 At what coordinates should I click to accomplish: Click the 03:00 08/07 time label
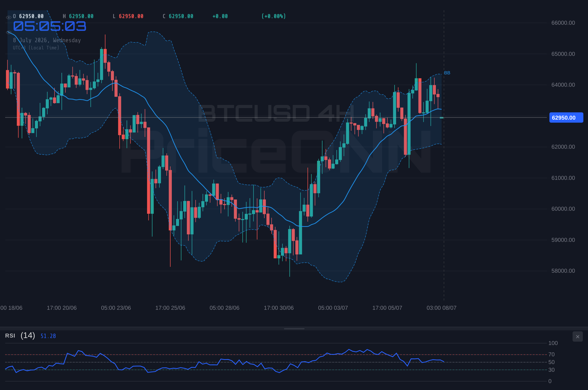[442, 308]
